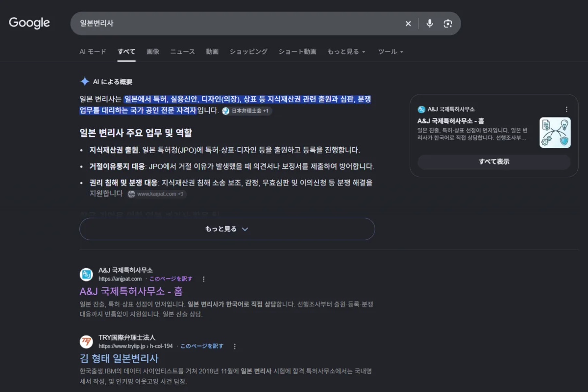Click in the search input field

coord(238,23)
